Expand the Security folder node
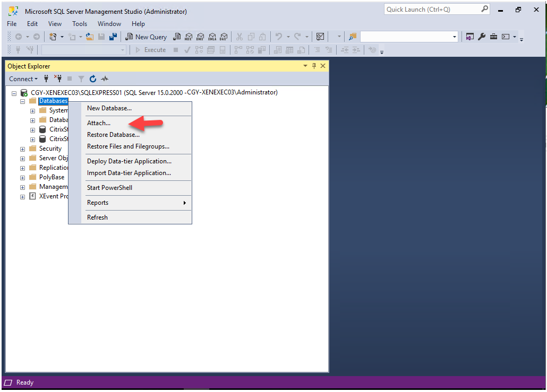Image resolution: width=547 pixels, height=392 pixels. [23, 149]
